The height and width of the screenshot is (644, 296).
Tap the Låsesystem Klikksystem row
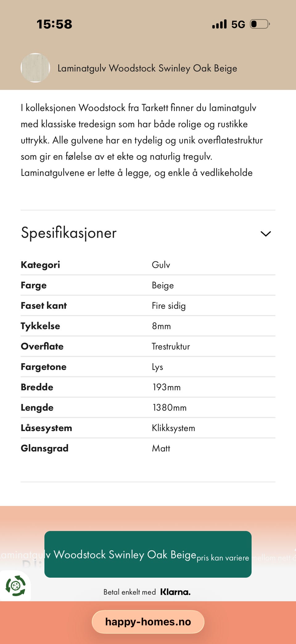[x=148, y=428]
